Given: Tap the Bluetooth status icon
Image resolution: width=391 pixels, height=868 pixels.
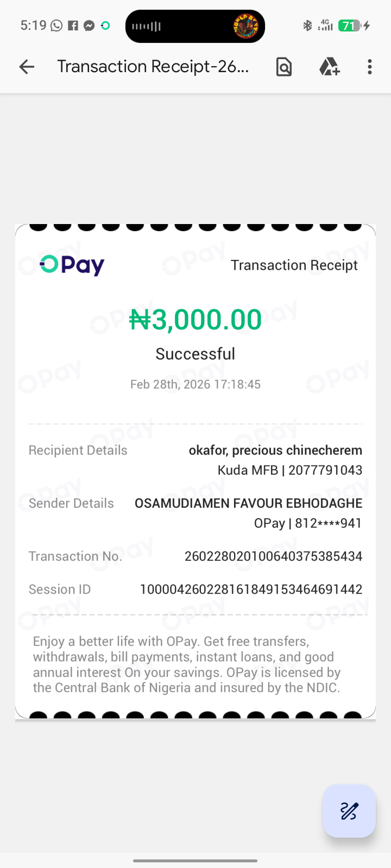Looking at the screenshot, I should [307, 25].
